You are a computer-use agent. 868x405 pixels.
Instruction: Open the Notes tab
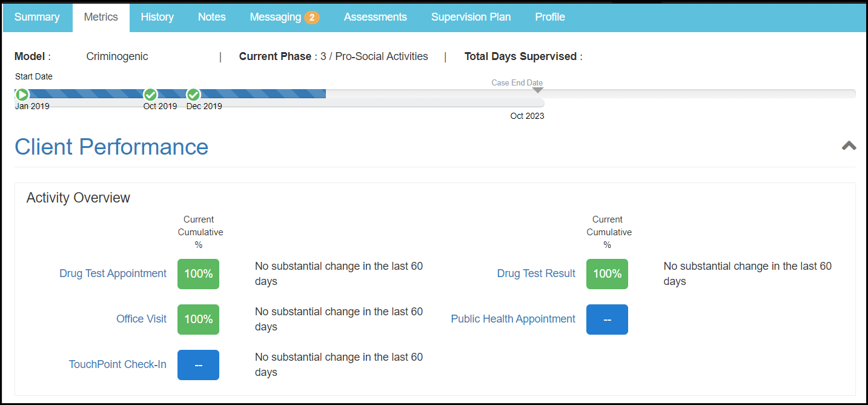211,17
